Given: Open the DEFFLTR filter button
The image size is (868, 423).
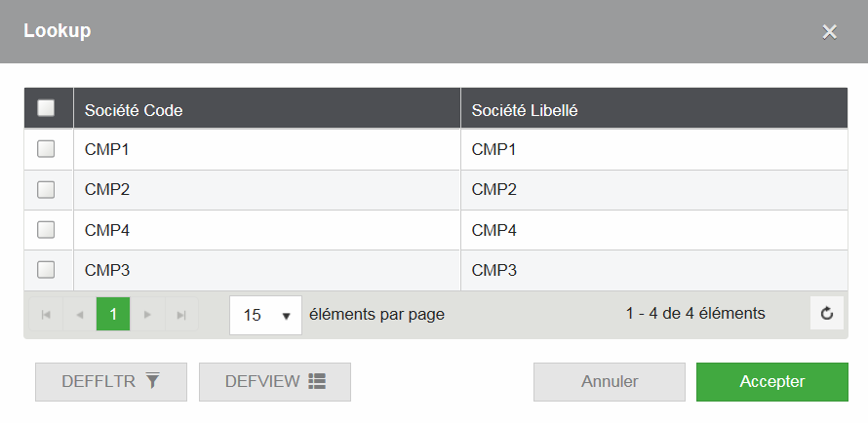Looking at the screenshot, I should click(x=110, y=382).
